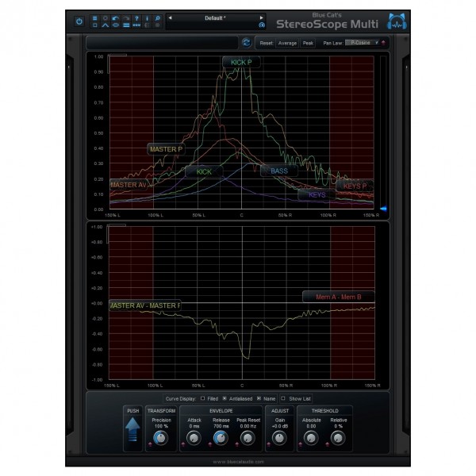
Task: Select next preset with right arrow
Action: click(261, 18)
